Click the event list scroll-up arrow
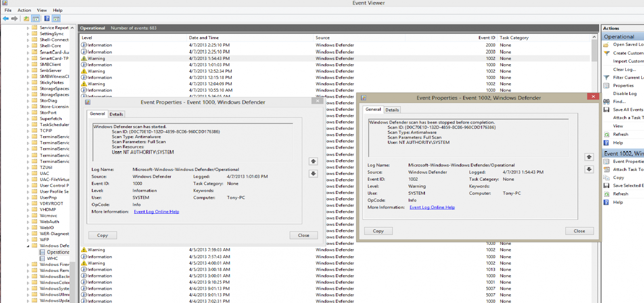This screenshot has height=303, width=644. tap(594, 37)
